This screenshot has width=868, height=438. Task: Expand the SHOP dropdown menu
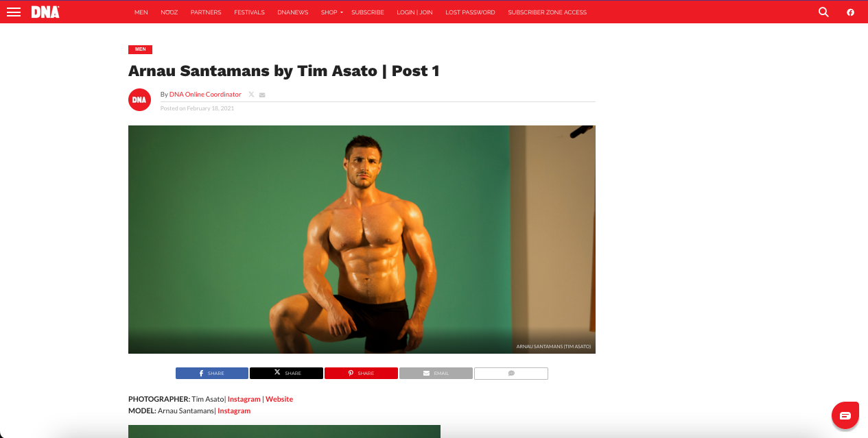click(x=331, y=12)
